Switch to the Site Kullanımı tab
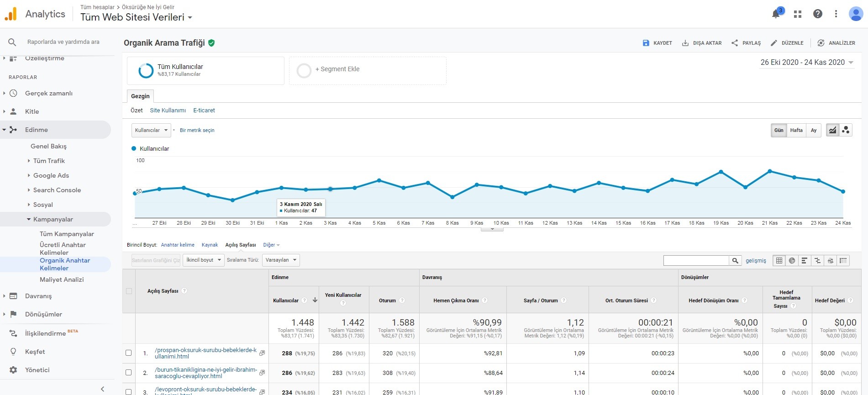 pyautogui.click(x=168, y=111)
